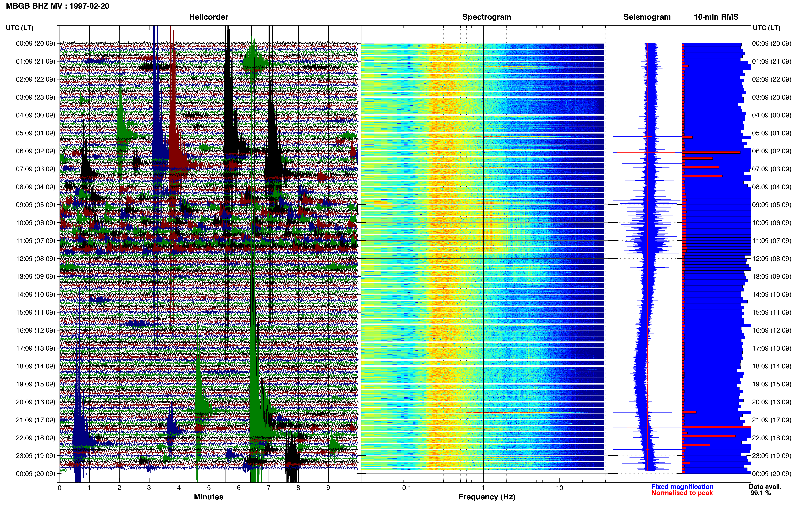Image resolution: width=812 pixels, height=508 pixels.
Task: Click the '2' minutes tick label
Action: pos(119,487)
